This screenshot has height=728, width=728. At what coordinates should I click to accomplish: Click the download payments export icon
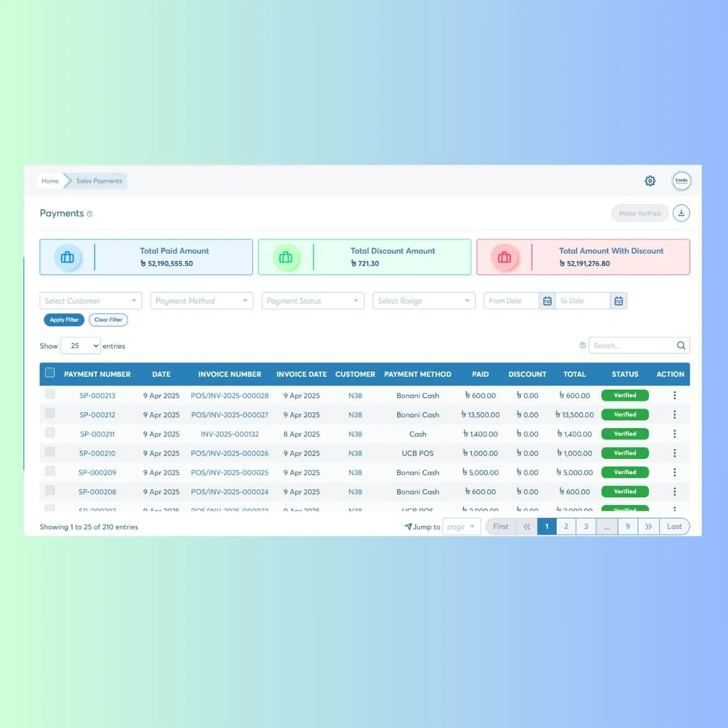click(681, 213)
